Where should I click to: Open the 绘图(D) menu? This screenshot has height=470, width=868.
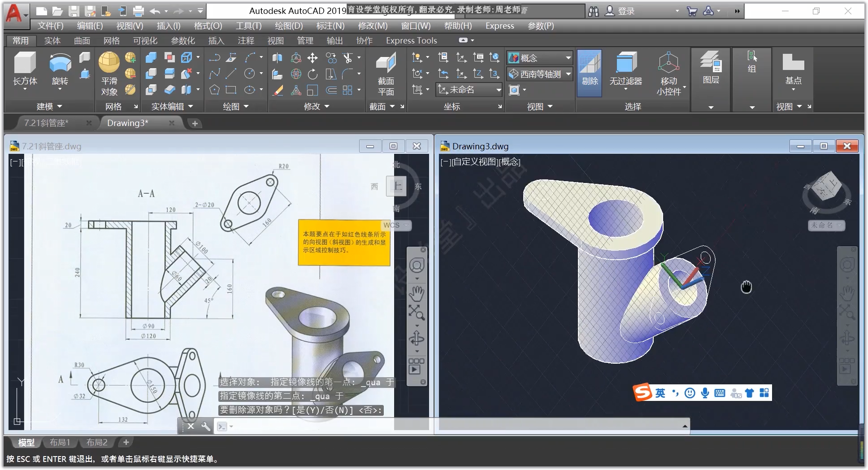pos(289,26)
